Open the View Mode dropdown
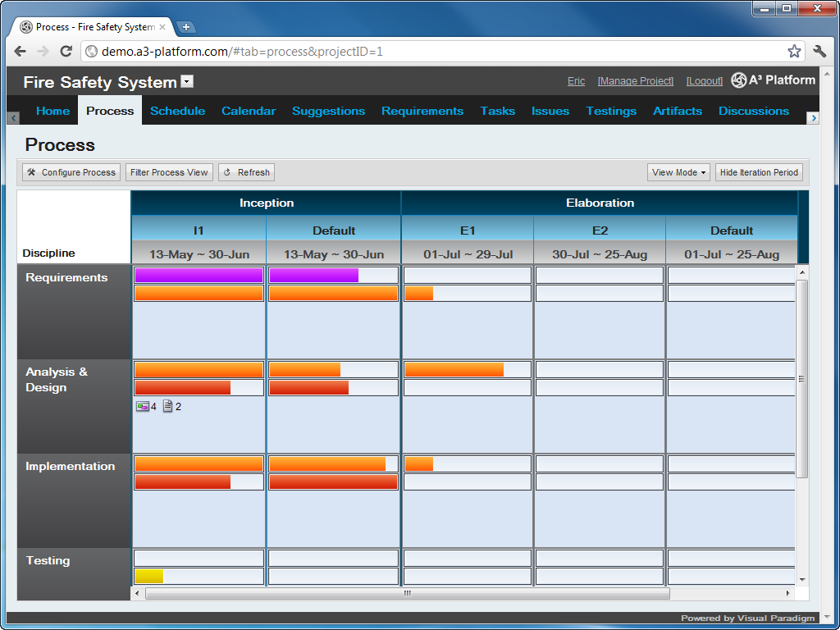 pos(678,172)
